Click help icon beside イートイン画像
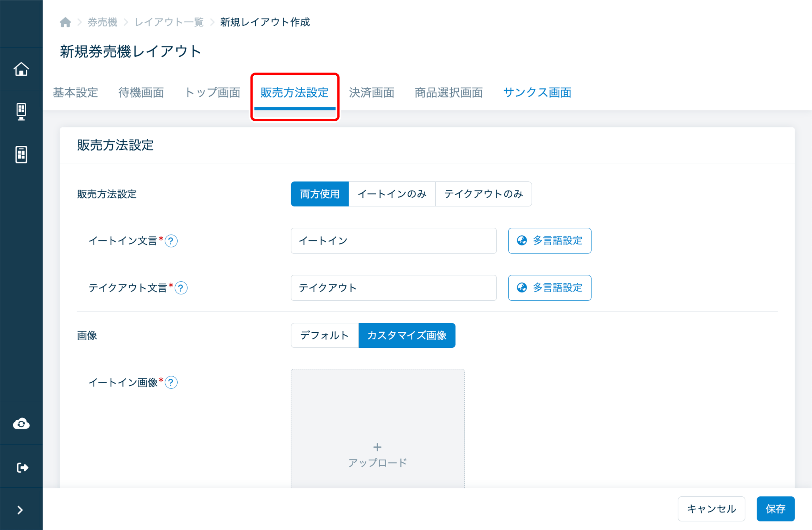Image resolution: width=812 pixels, height=530 pixels. (171, 383)
